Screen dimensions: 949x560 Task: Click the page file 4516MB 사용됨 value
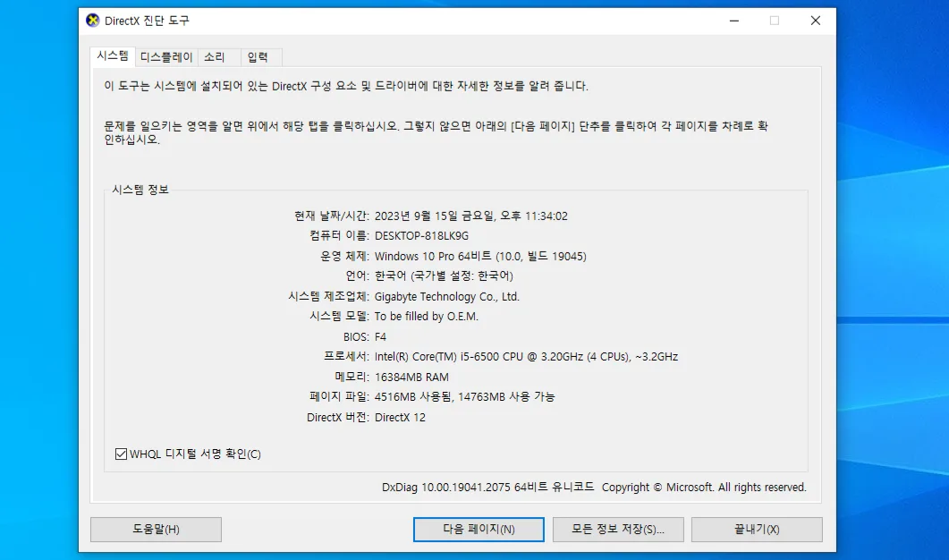[x=413, y=397]
